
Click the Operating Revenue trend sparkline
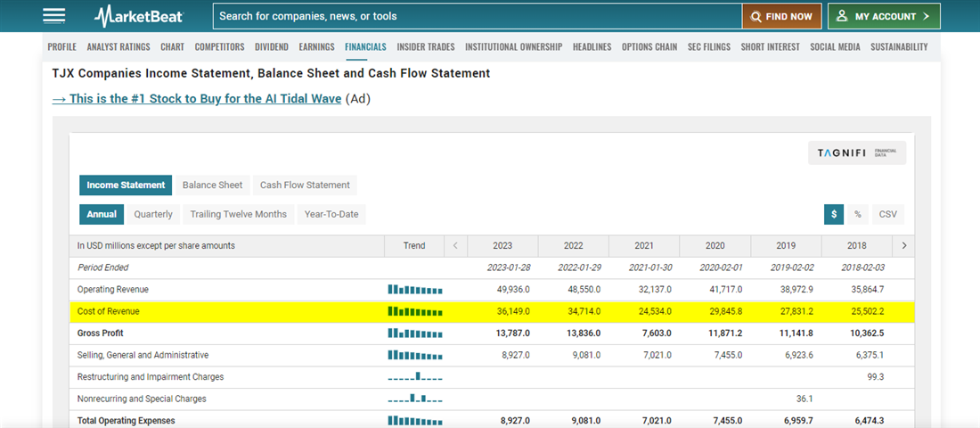pos(415,290)
